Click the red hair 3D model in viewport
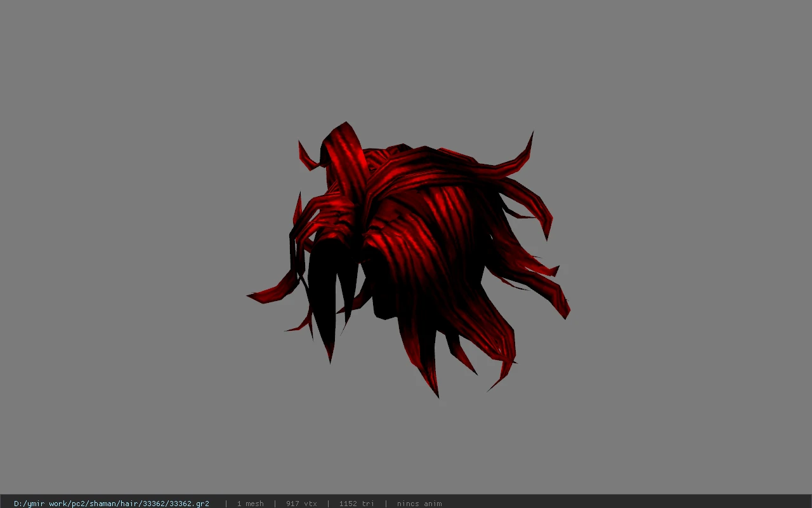 tap(409, 259)
